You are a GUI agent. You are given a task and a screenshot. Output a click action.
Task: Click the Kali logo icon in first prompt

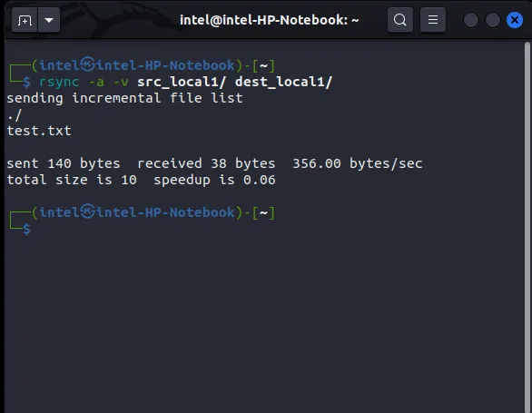point(88,64)
